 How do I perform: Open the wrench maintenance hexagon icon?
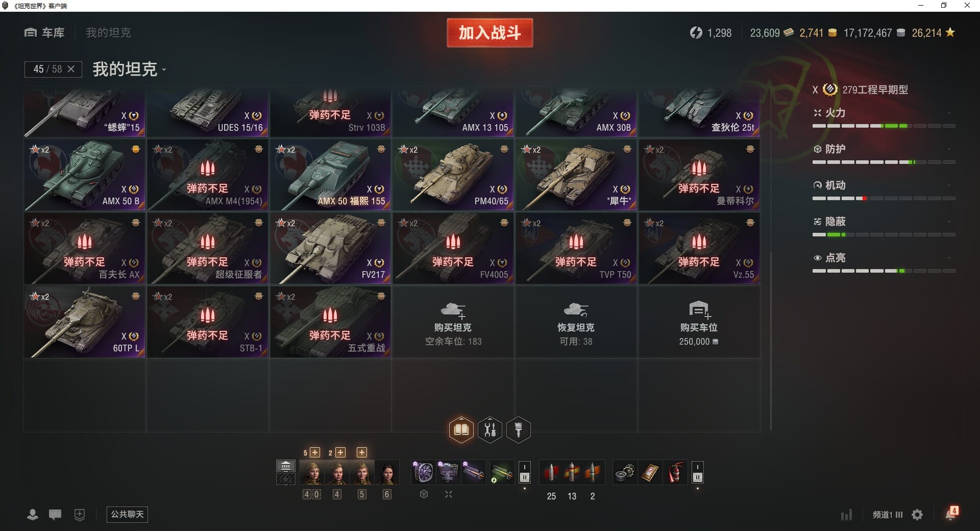[490, 430]
